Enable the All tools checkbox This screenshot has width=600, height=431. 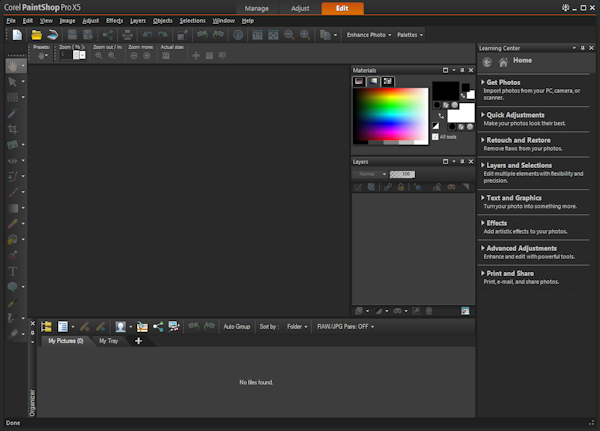[435, 136]
